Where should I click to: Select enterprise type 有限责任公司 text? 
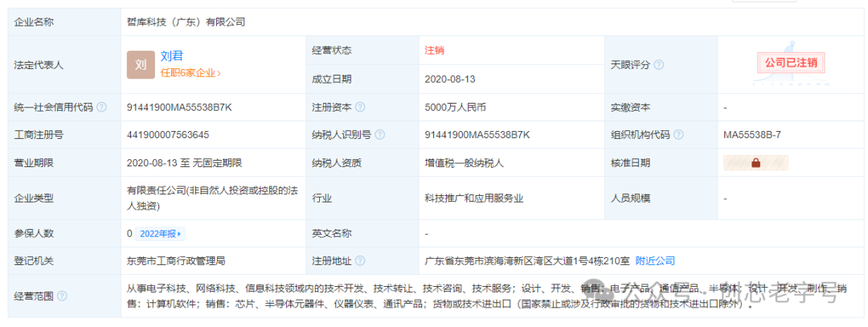[213, 198]
